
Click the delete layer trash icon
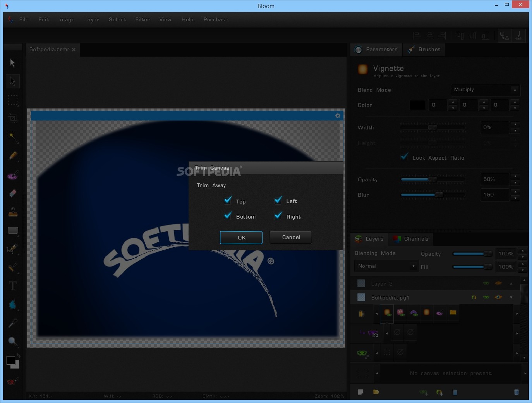[516, 392]
